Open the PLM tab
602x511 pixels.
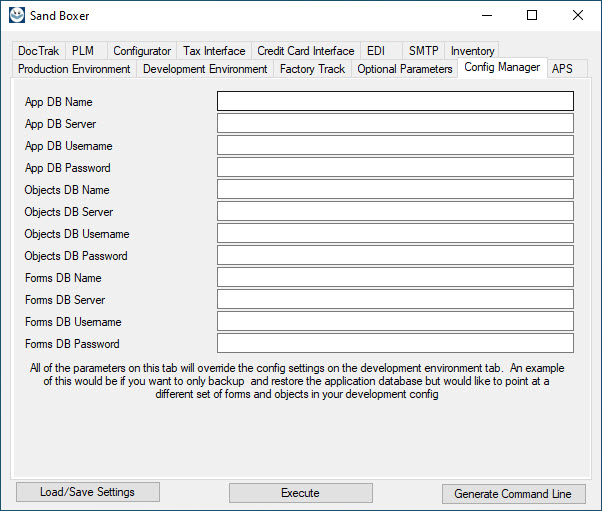coord(83,51)
